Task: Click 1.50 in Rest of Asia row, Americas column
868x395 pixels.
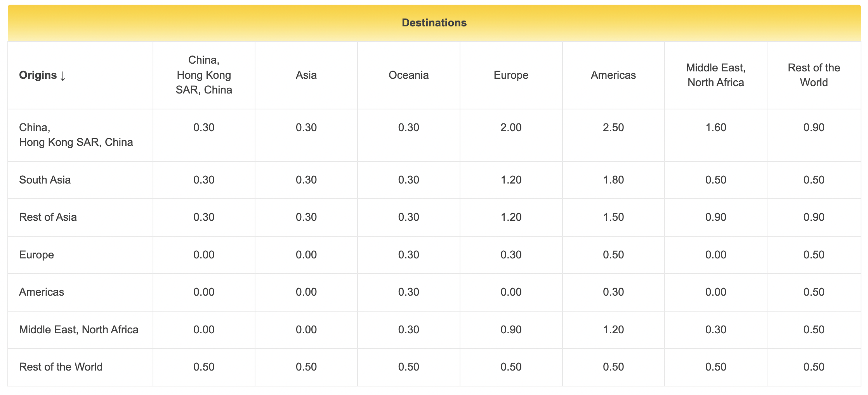Action: [613, 217]
